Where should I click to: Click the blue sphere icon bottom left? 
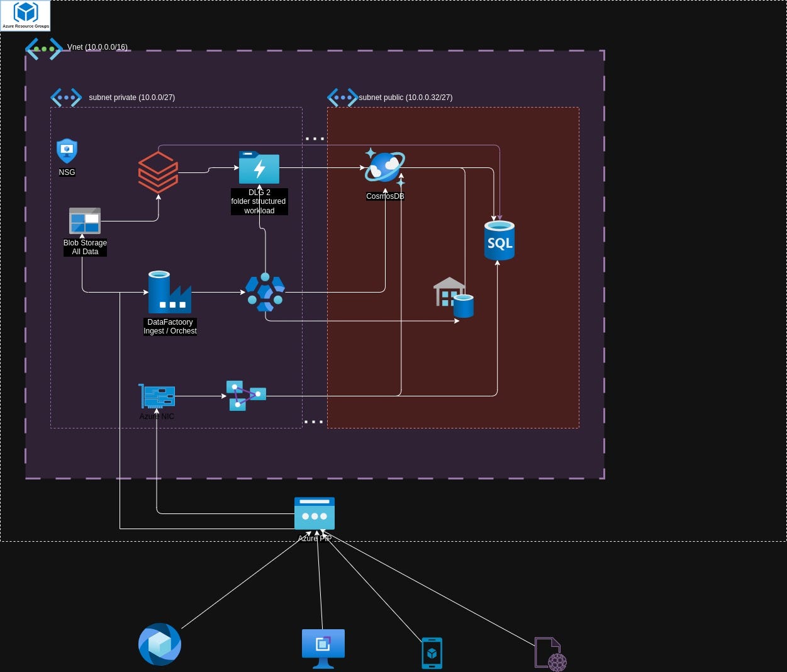click(159, 644)
